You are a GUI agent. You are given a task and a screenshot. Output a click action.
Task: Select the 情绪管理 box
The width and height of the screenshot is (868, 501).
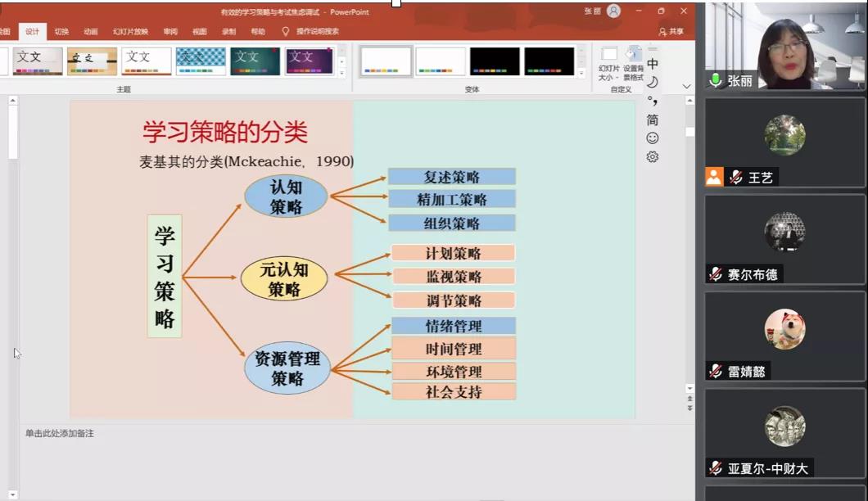[454, 326]
